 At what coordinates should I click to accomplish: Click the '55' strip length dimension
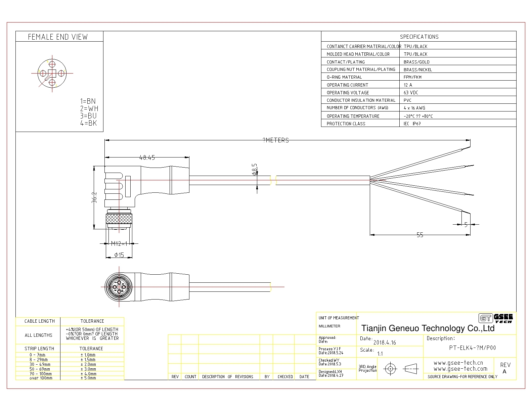pos(420,235)
